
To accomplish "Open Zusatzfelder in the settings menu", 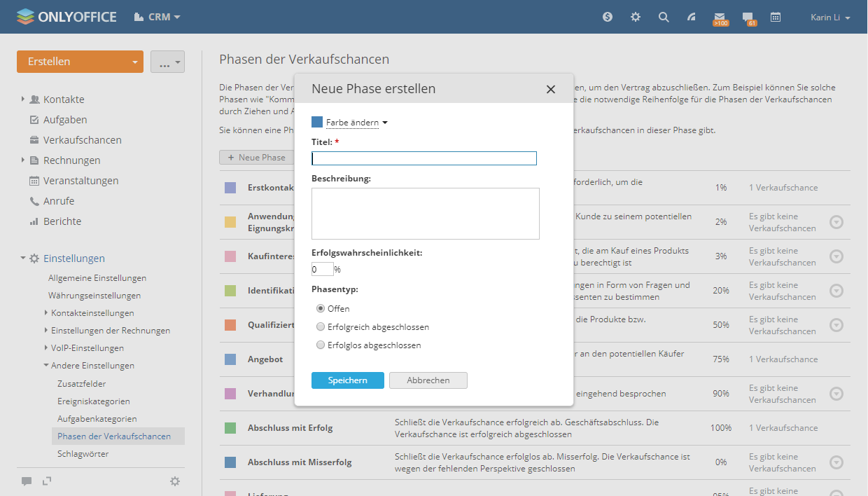I will pos(82,384).
